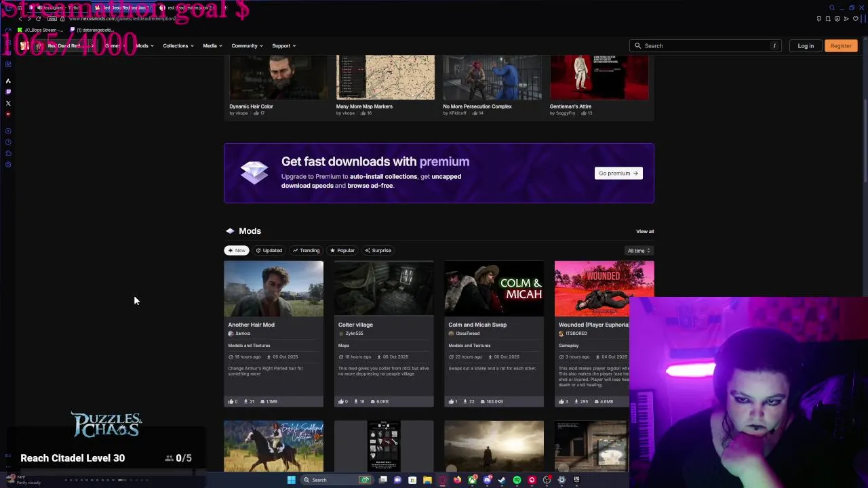The width and height of the screenshot is (868, 488).
Task: Open the Dynamic Hair Color mod link
Action: tap(251, 106)
